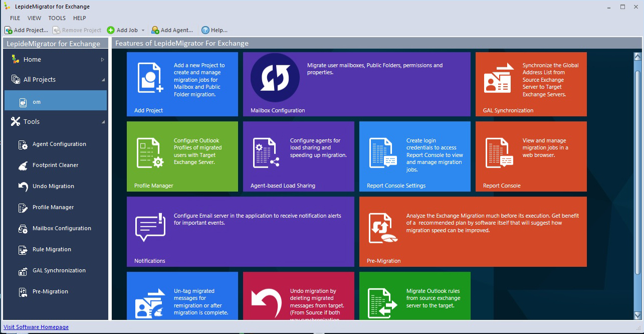Screen dimensions: 644x334
Task: Click the Pre-Migration tile icon
Action: (x=383, y=228)
